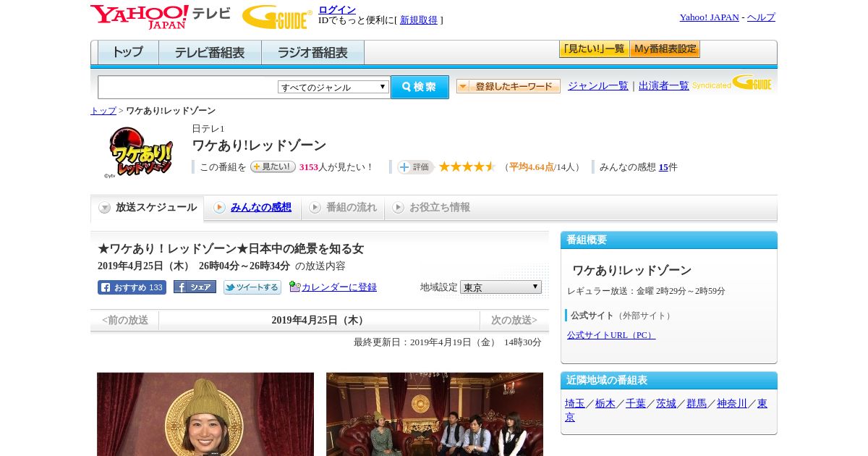
Task: Click the 「見たい!」一覧 button
Action: (594, 49)
